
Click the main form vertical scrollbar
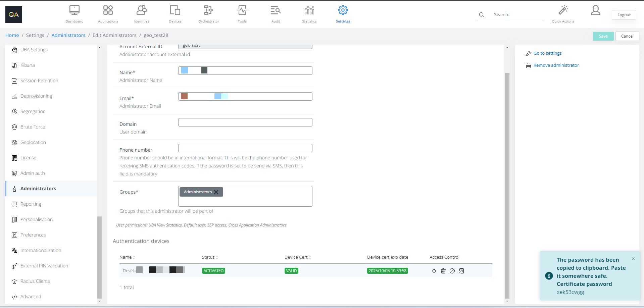[507, 185]
